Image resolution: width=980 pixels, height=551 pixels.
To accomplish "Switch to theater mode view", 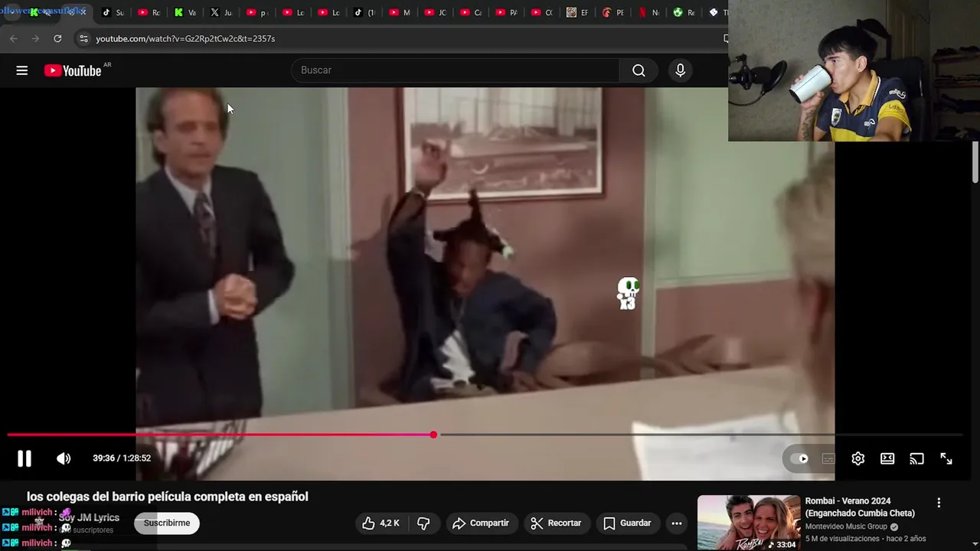I will 887,458.
